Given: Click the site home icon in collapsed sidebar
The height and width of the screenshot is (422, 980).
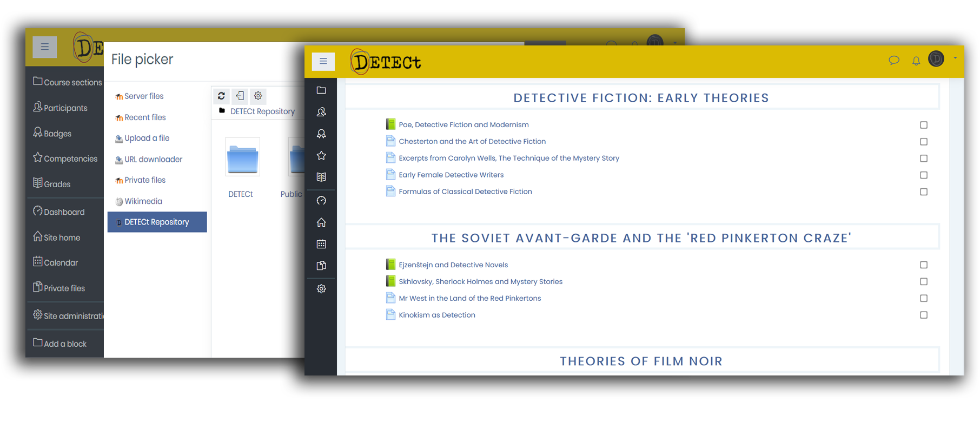Looking at the screenshot, I should click(x=321, y=222).
